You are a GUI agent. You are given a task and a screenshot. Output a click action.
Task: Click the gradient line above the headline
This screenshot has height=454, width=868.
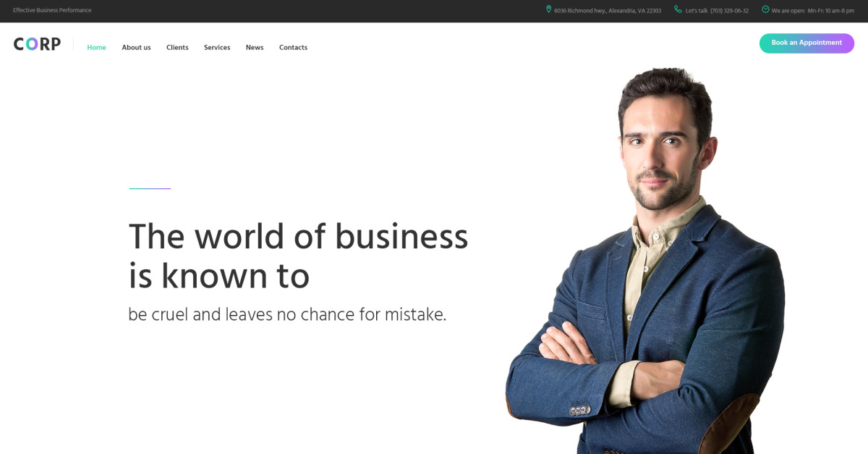coord(150,188)
